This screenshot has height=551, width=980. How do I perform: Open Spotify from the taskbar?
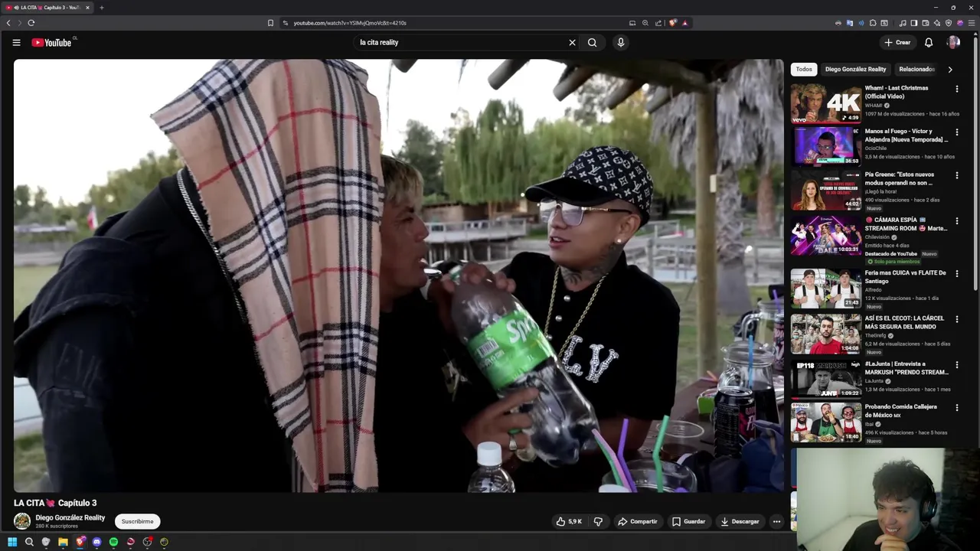pos(113,542)
